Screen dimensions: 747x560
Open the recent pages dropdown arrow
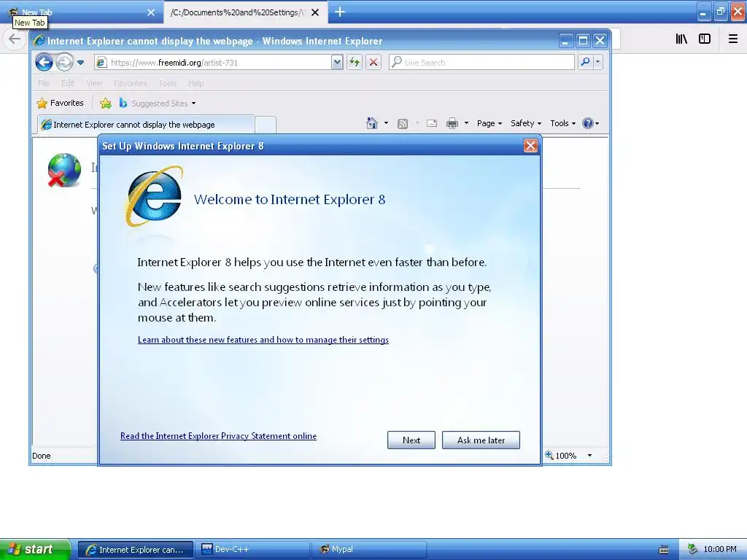[x=80, y=63]
